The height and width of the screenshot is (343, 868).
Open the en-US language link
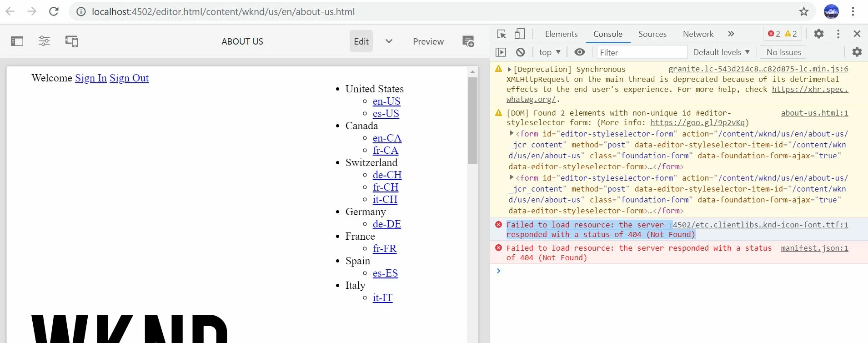click(386, 101)
